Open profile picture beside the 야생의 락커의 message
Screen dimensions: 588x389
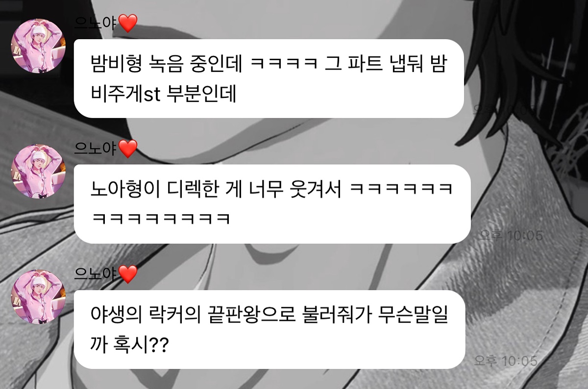pos(38,296)
